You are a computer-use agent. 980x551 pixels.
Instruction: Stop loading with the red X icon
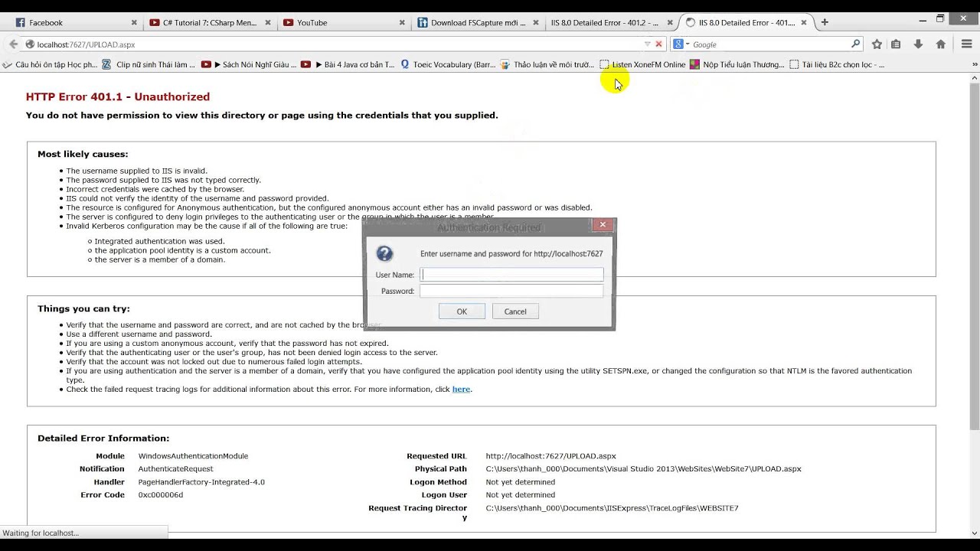click(658, 44)
